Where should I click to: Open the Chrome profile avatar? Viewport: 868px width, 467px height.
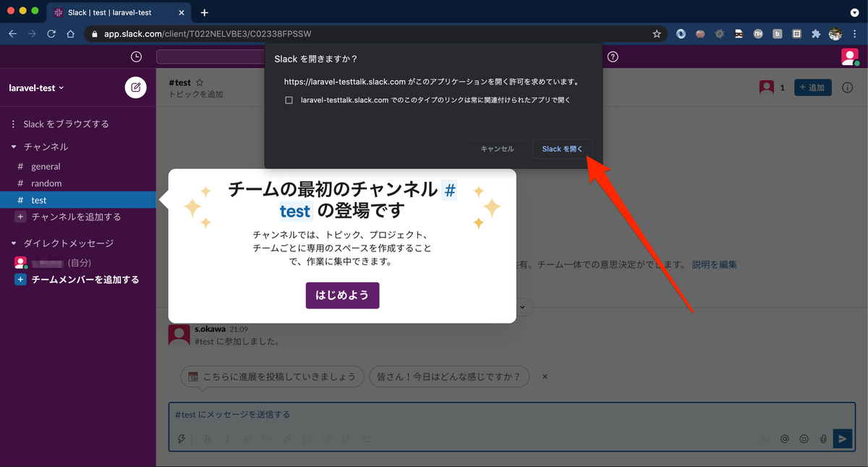[835, 33]
